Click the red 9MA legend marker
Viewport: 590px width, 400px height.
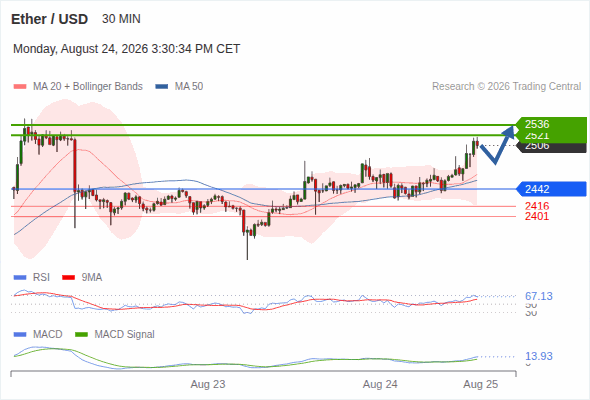(68, 278)
